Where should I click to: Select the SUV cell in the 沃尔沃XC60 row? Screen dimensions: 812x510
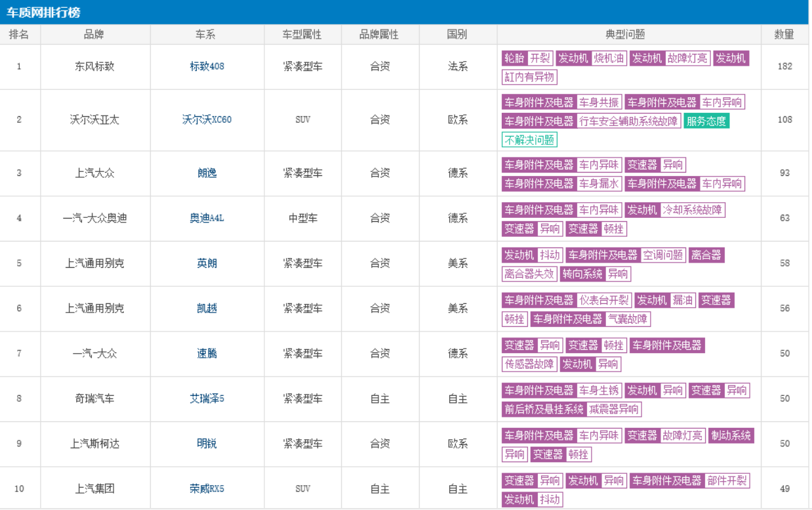tap(303, 119)
